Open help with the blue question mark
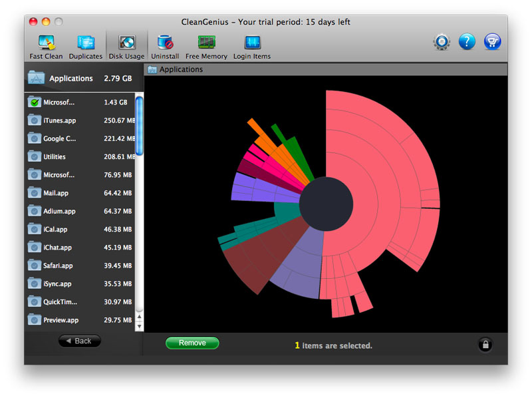 pos(467,42)
